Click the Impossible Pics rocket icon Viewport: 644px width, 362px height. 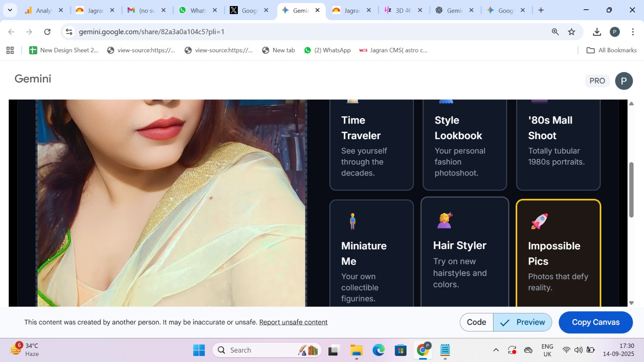click(x=539, y=221)
